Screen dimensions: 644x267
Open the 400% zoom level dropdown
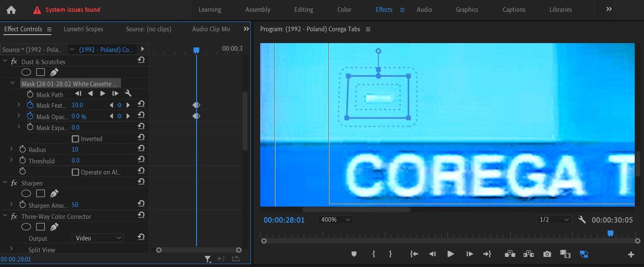point(336,220)
